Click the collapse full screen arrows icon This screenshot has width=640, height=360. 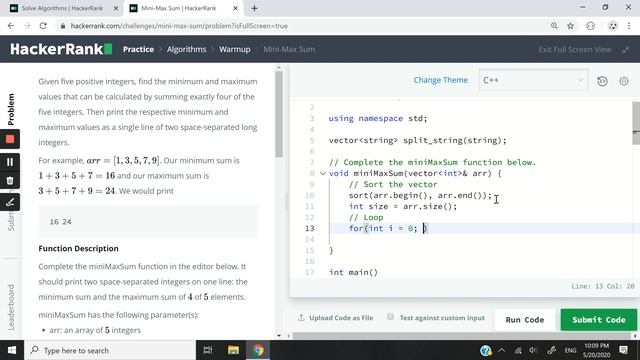[625, 50]
